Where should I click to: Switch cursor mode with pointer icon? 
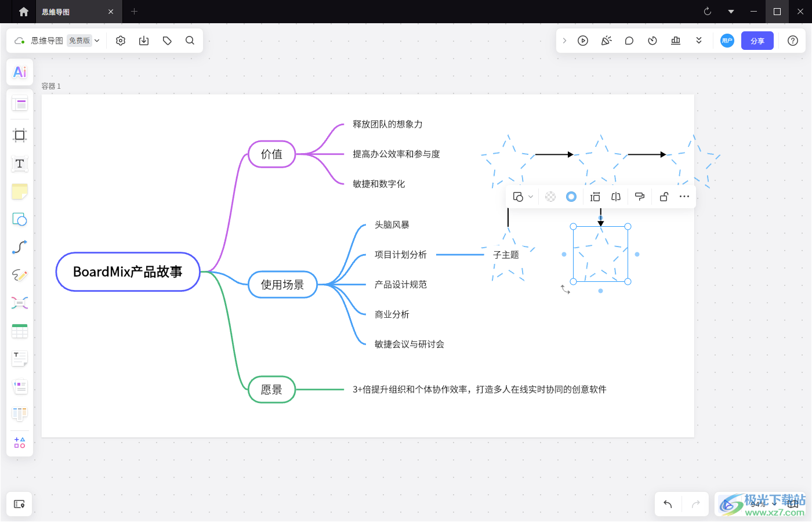tap(728, 504)
